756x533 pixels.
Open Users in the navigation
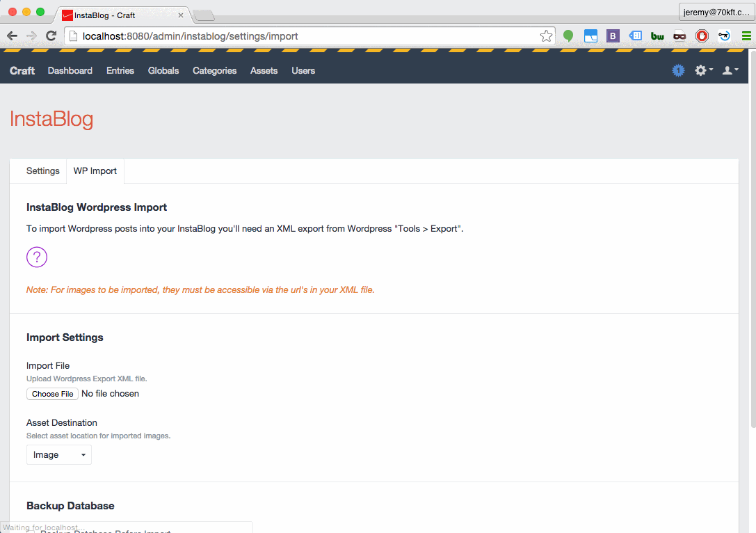coord(303,70)
